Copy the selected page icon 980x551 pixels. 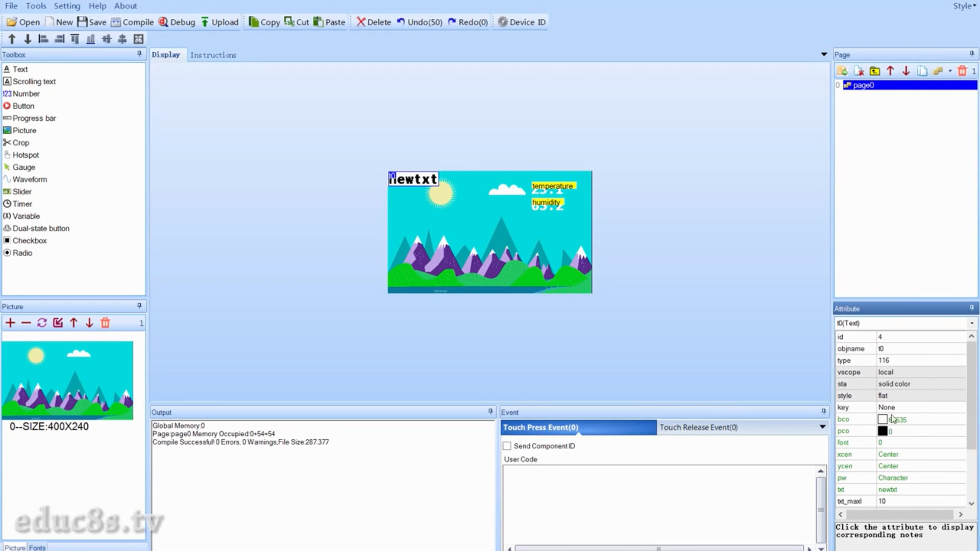point(922,71)
